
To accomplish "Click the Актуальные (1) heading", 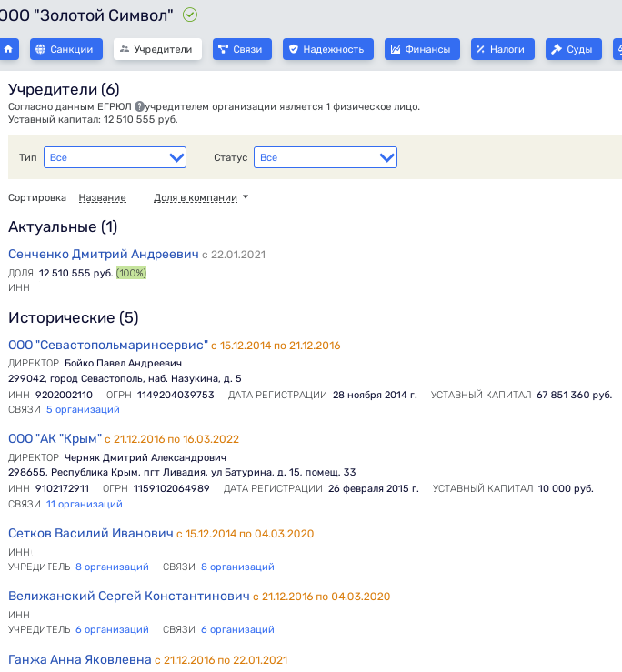I will point(63,226).
